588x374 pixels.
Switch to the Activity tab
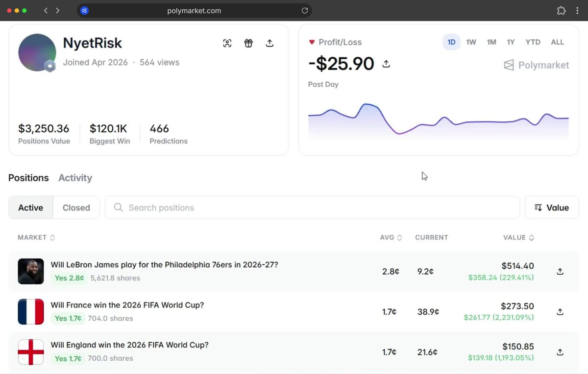pos(75,178)
